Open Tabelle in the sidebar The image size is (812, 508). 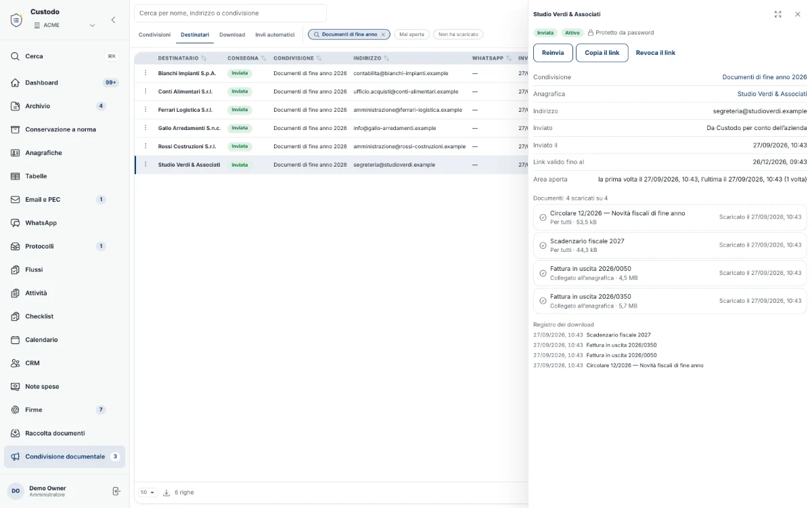64,176
